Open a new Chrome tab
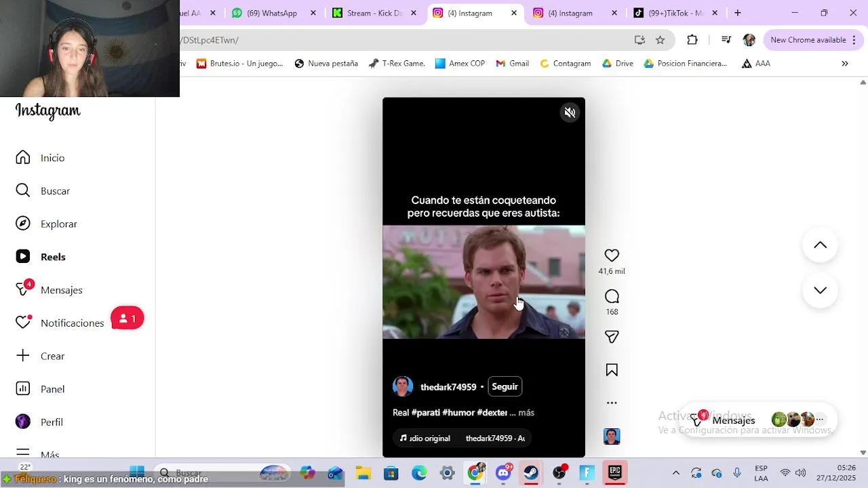Image resolution: width=868 pixels, height=488 pixels. [737, 13]
